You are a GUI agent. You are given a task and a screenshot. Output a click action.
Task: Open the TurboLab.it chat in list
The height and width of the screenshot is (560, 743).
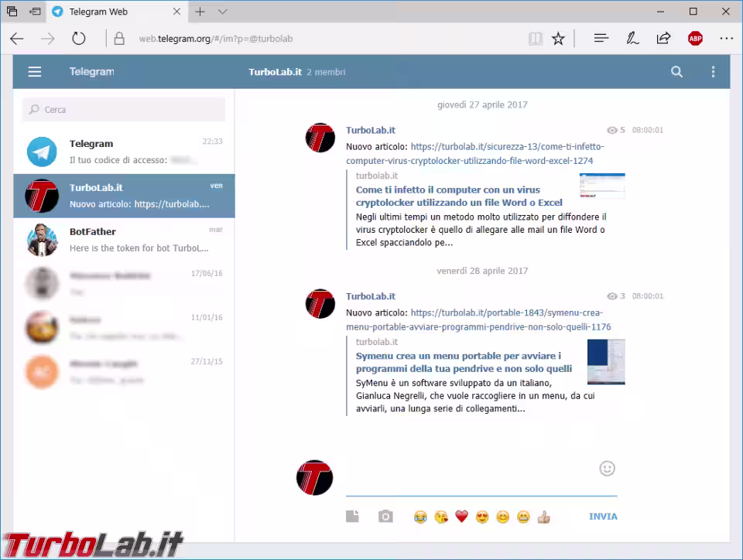(x=124, y=196)
